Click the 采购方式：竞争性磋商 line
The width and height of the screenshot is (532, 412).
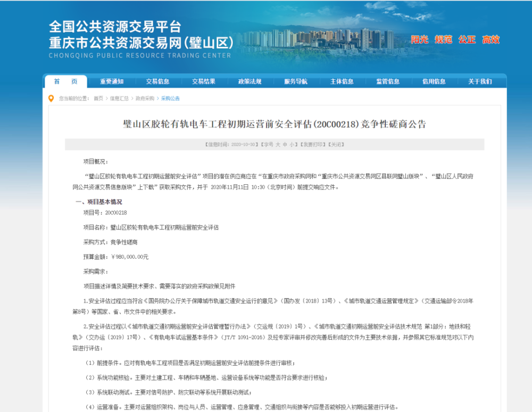[111, 242]
